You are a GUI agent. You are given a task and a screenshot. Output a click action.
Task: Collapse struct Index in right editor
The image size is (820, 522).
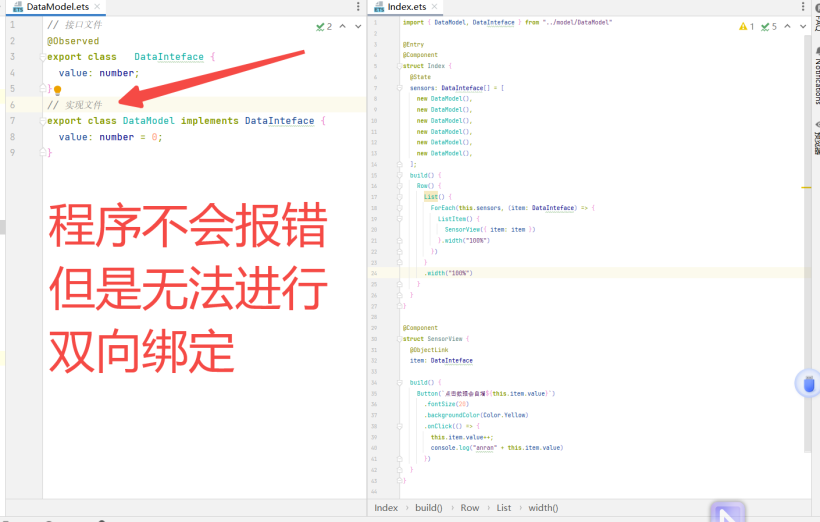[400, 66]
